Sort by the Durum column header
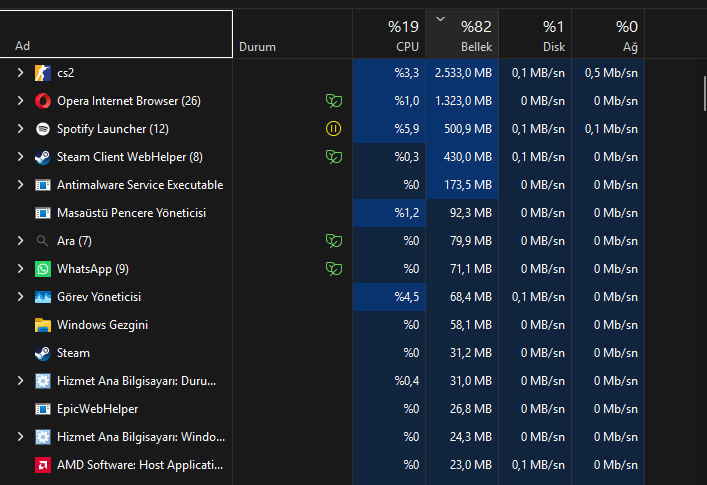Image resolution: width=707 pixels, height=485 pixels. click(x=293, y=34)
